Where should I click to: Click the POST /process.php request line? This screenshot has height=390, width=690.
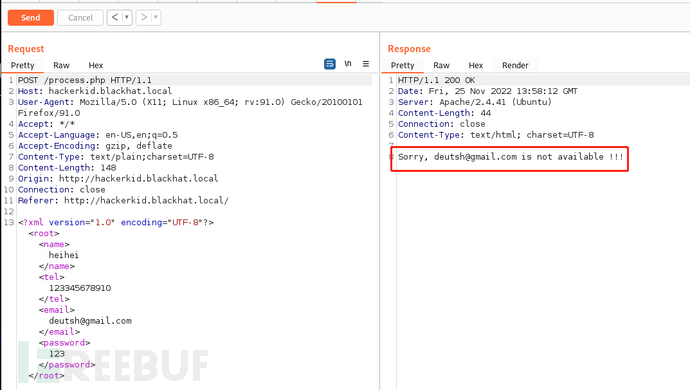84,80
